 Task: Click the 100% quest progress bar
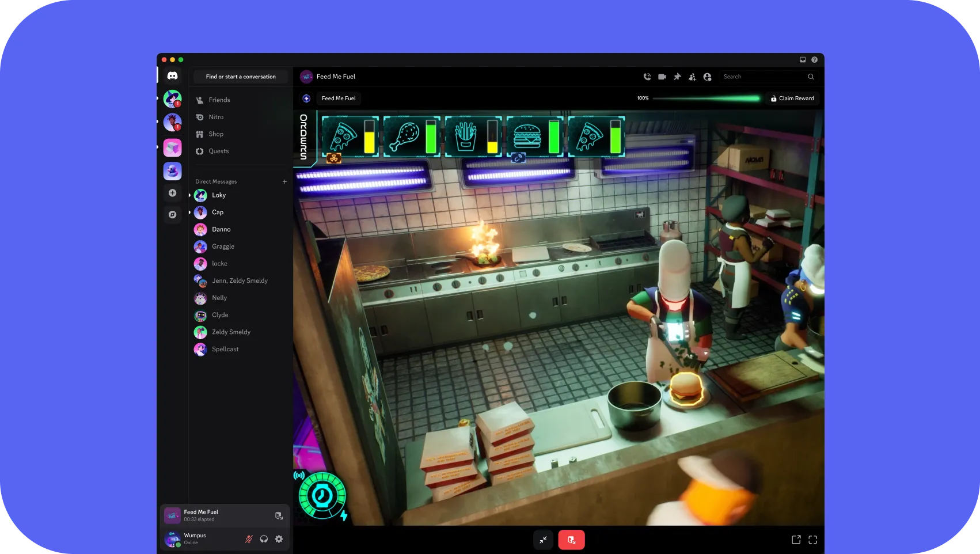tap(706, 98)
